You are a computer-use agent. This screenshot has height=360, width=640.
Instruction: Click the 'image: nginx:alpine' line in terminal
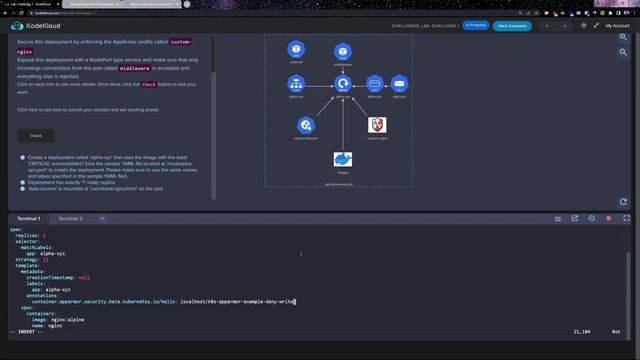[x=58, y=320]
